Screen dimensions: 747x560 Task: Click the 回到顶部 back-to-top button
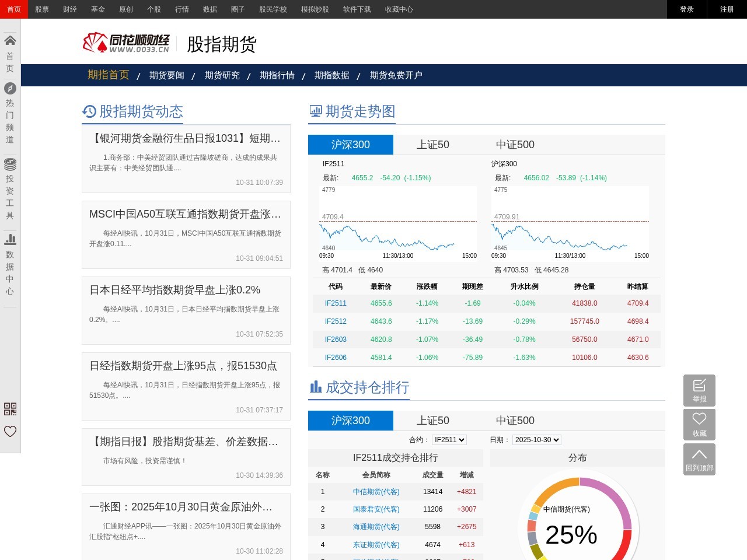tap(699, 459)
